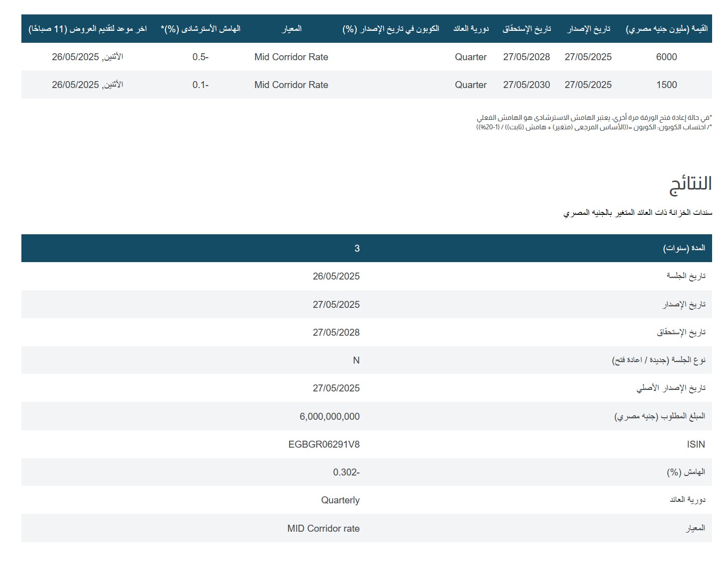Click the footnote beginning 'في حالة إعادة فتح الورقة'
Screen dimensions: 728x568
click(x=594, y=118)
